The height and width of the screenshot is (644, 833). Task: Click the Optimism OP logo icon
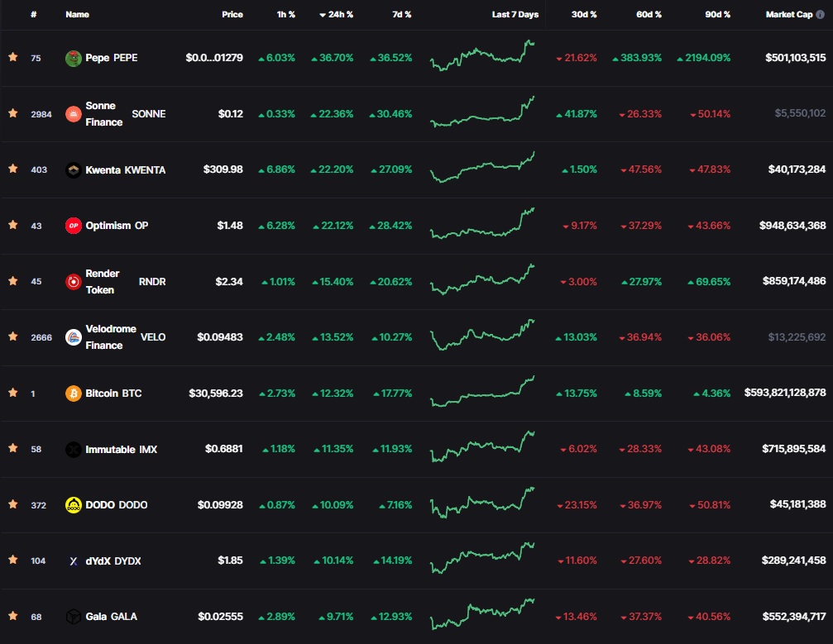tap(74, 226)
